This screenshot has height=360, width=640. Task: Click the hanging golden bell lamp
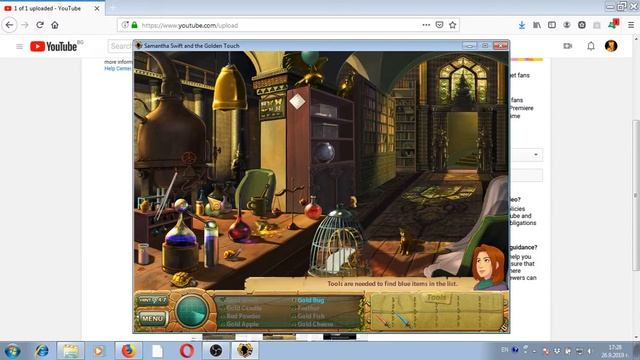(229, 88)
